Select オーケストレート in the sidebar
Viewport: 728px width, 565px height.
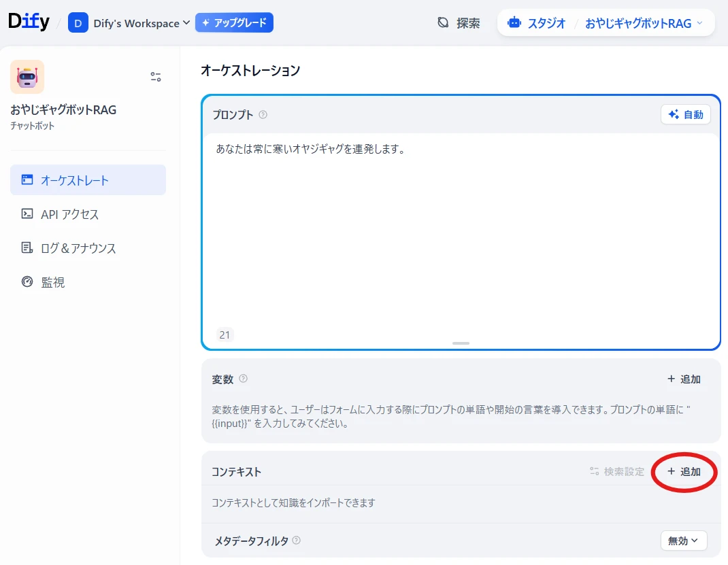point(88,180)
